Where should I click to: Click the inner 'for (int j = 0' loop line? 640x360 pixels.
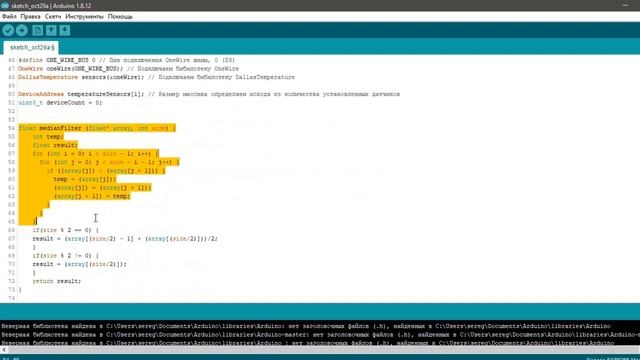pyautogui.click(x=109, y=162)
